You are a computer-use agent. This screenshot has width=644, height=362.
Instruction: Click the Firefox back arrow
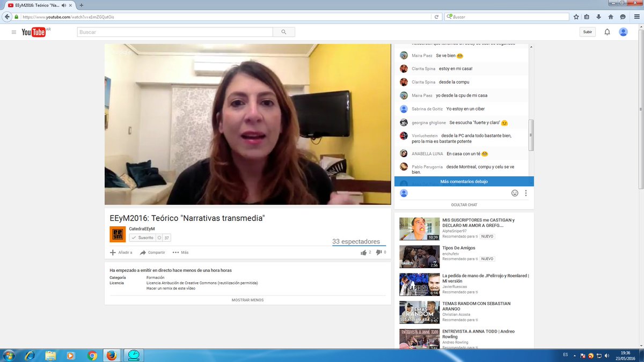tap(7, 17)
